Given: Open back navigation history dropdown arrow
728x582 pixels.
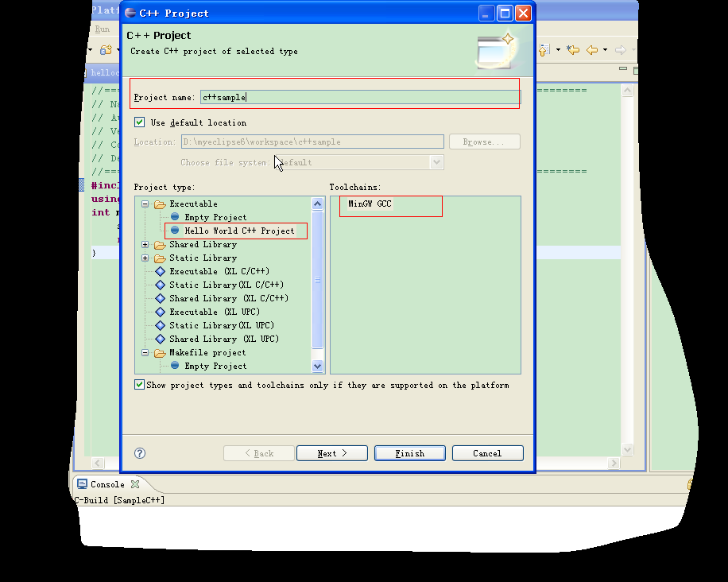Looking at the screenshot, I should (605, 50).
